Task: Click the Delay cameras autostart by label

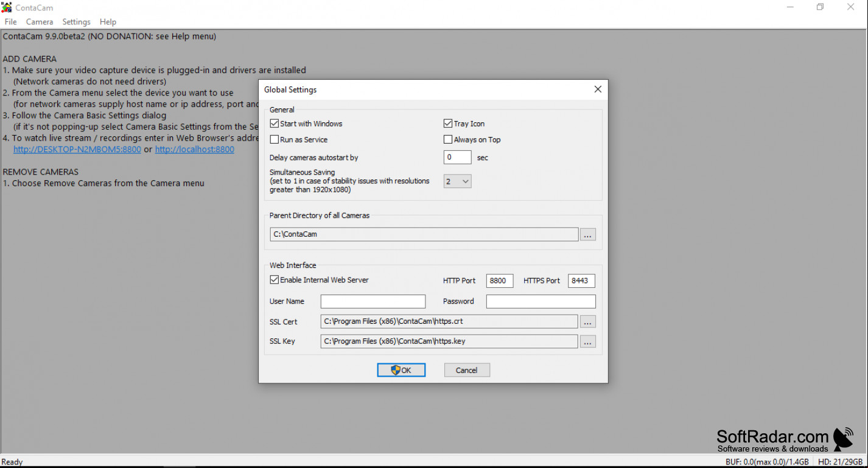Action: tap(314, 158)
